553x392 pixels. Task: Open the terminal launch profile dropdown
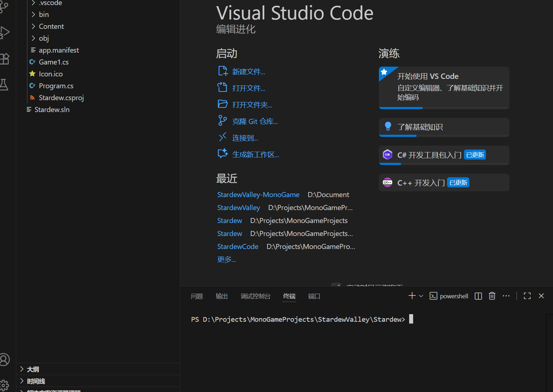coord(421,296)
